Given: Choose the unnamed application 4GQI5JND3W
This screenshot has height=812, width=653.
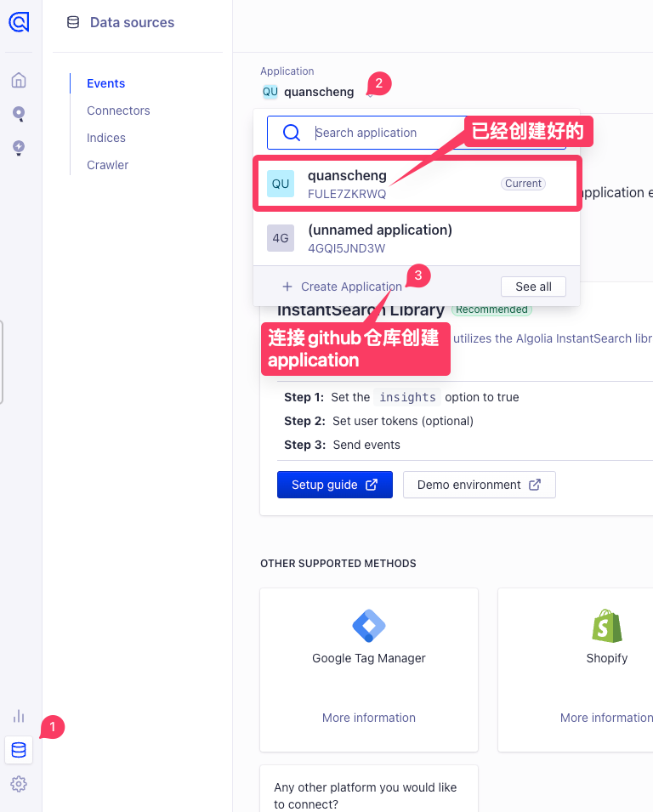Looking at the screenshot, I should [x=417, y=238].
